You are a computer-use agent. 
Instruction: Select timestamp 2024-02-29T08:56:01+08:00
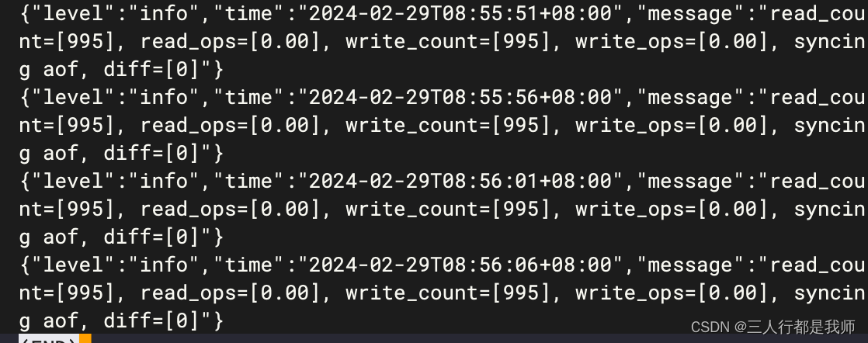coord(460,181)
